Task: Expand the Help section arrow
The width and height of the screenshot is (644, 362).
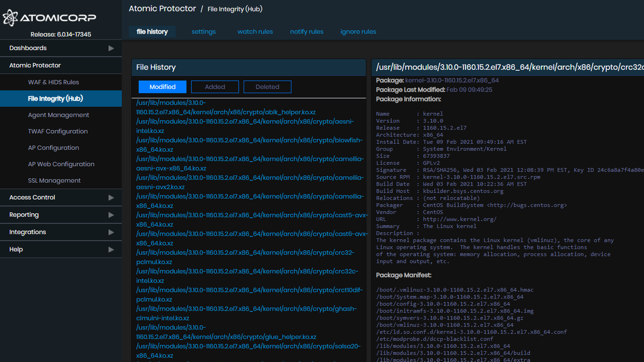Action: [x=111, y=250]
